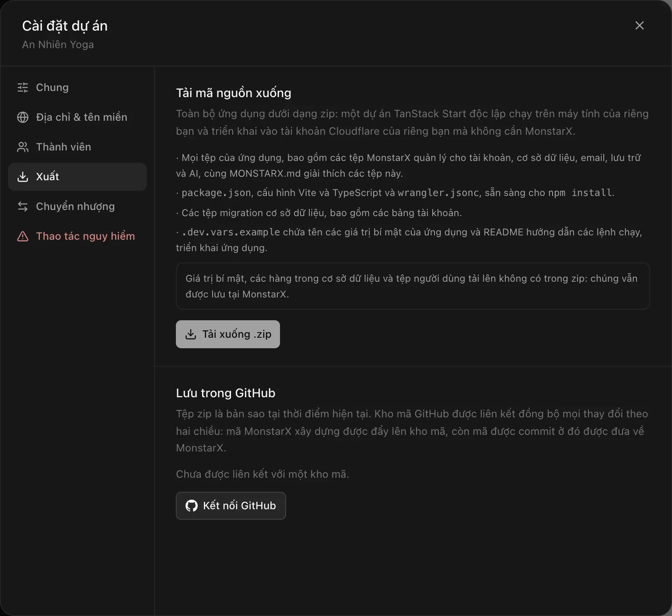
Task: Click the bullet about Các tệp migration
Action: pos(319,213)
